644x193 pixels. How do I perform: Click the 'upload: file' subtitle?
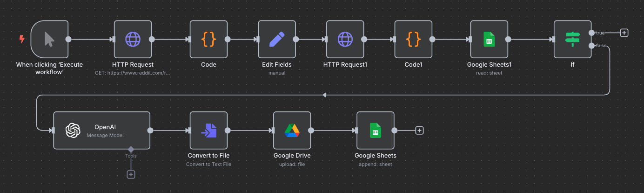(292, 164)
